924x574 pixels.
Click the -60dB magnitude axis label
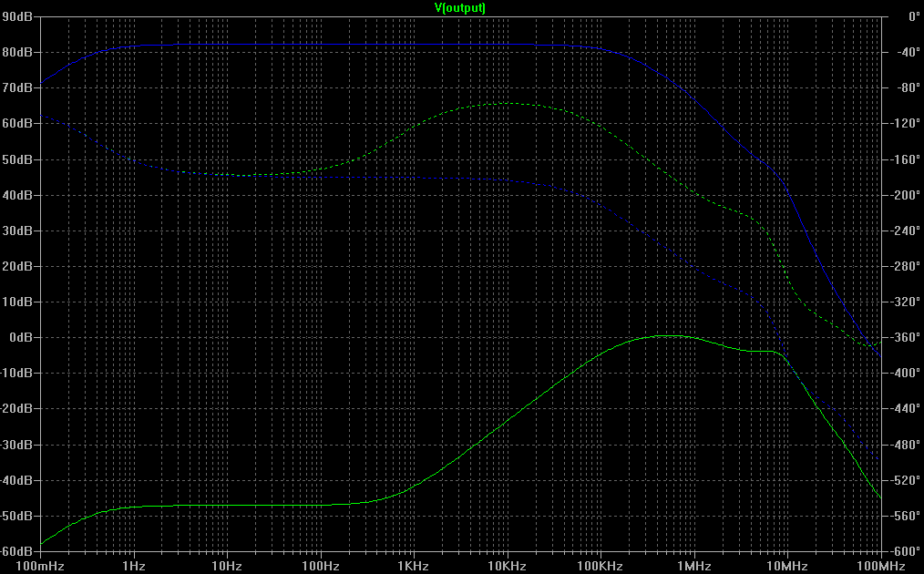coord(15,551)
